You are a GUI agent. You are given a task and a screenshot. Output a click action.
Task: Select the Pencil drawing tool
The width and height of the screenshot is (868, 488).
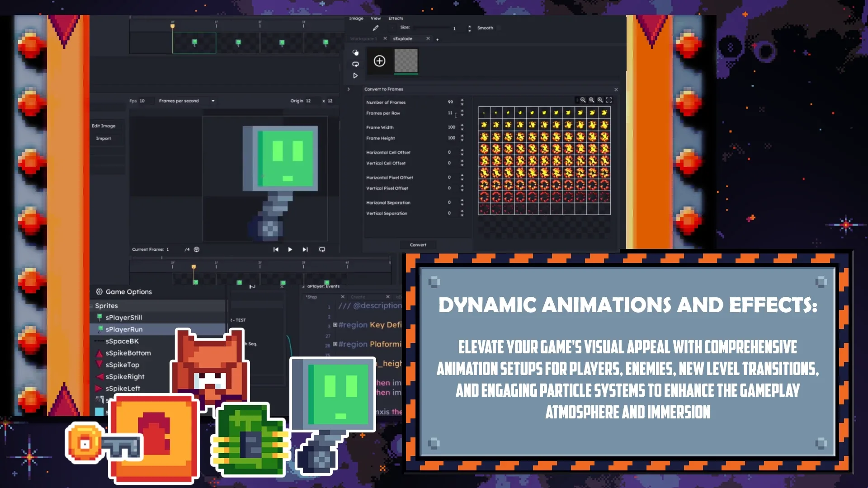[x=375, y=28]
